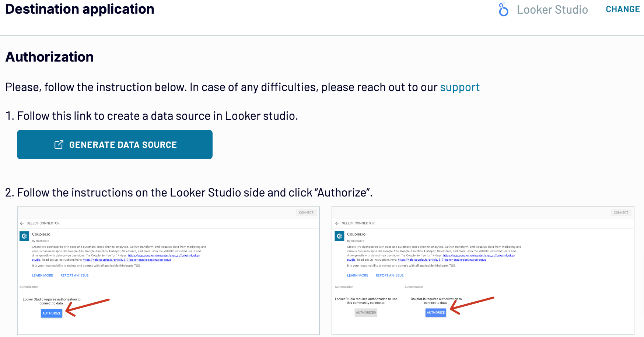This screenshot has width=644, height=337.
Task: Click the GENERATE DATA SOURCE button
Action: (x=115, y=145)
